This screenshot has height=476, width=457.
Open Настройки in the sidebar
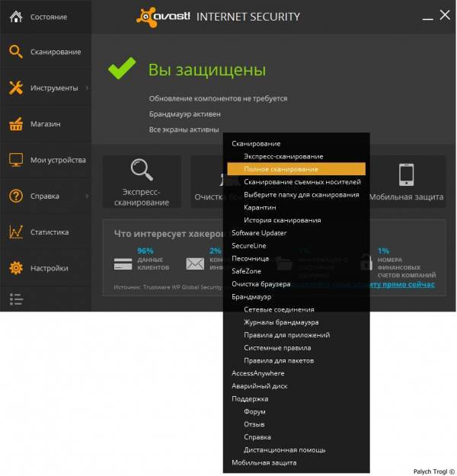point(50,268)
